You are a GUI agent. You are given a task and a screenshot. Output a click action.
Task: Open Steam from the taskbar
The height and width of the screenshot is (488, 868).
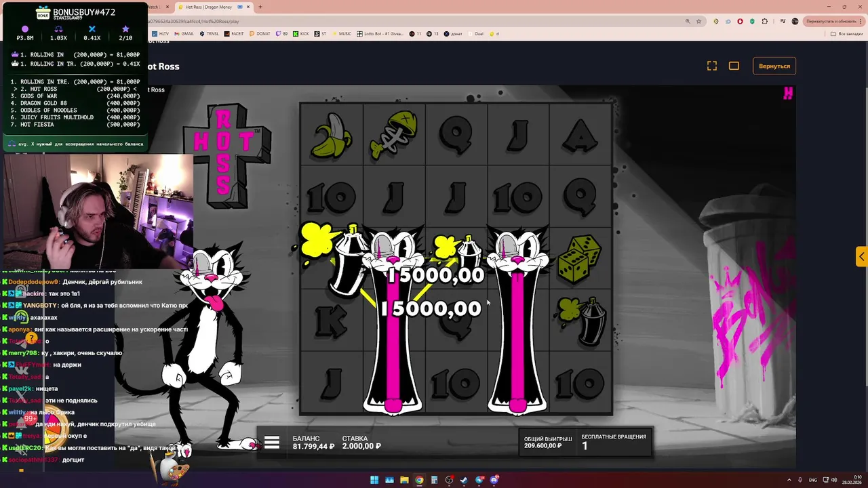(x=464, y=480)
